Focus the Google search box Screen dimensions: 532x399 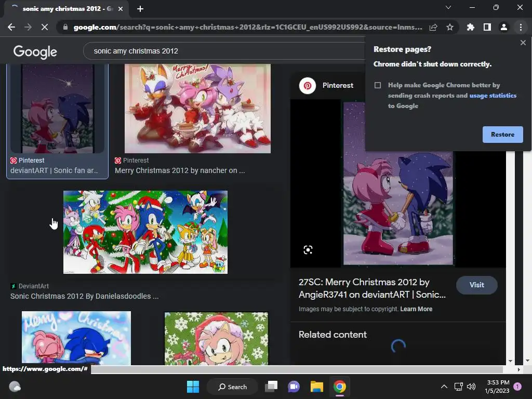click(224, 51)
